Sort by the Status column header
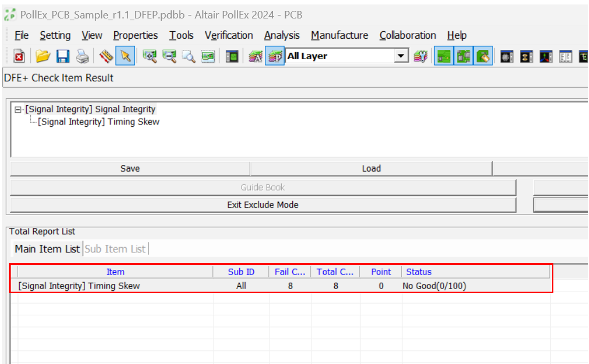 pyautogui.click(x=419, y=272)
